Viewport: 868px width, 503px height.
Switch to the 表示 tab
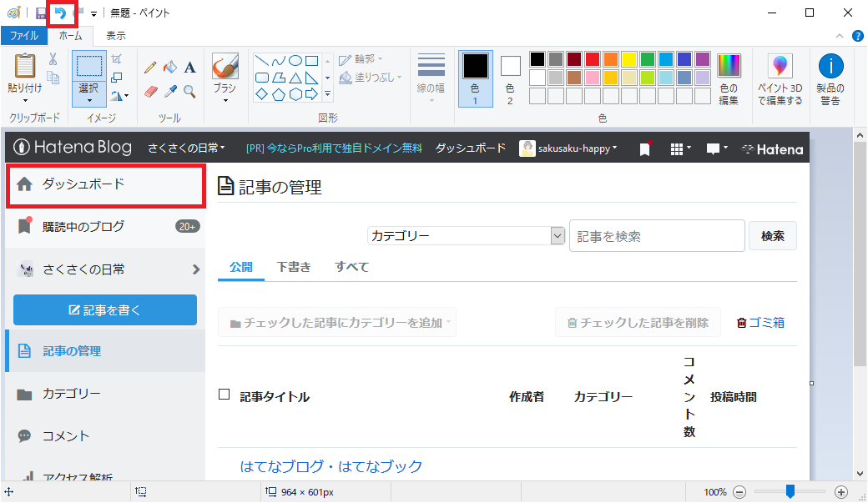(115, 36)
